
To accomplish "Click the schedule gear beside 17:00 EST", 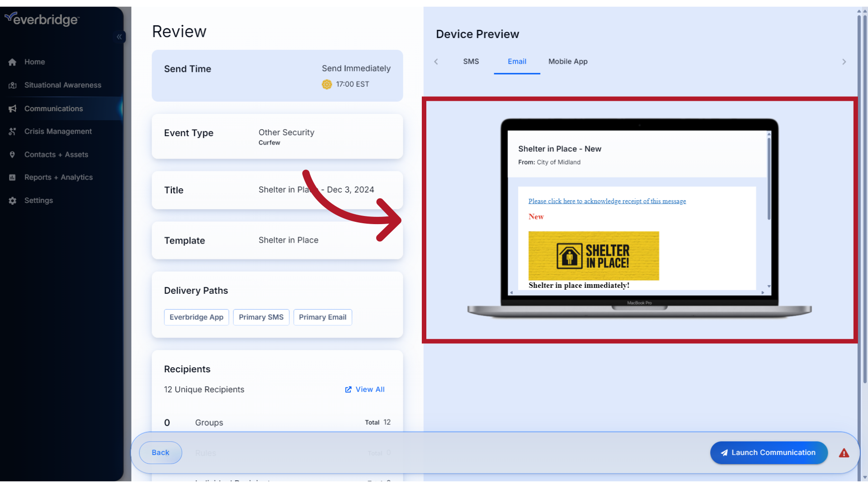I will (x=326, y=84).
